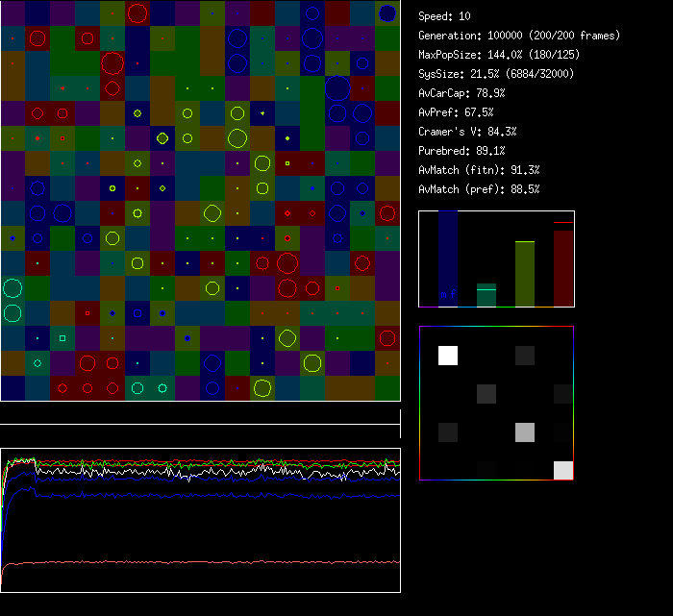Click the olive green bar in the histogram
Viewport: 673px width, 616px height.
pyautogui.click(x=524, y=274)
